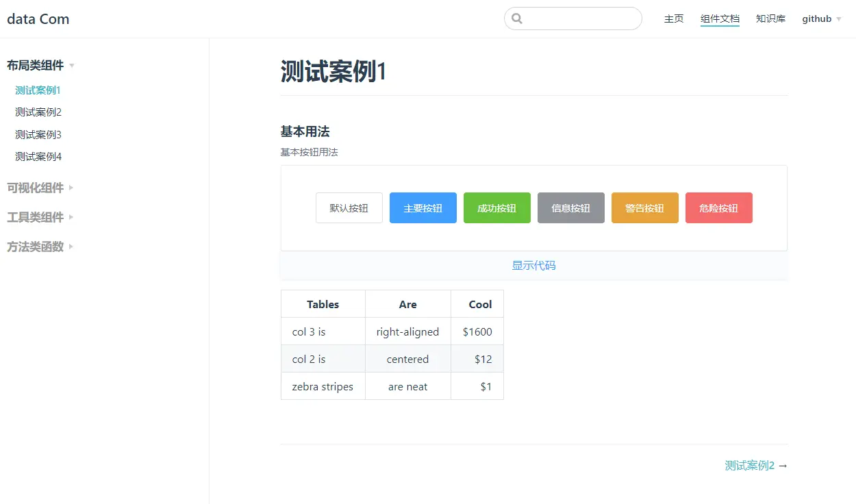Click the 基本用法 section heading
Screen dimensions: 856x504
coord(305,131)
